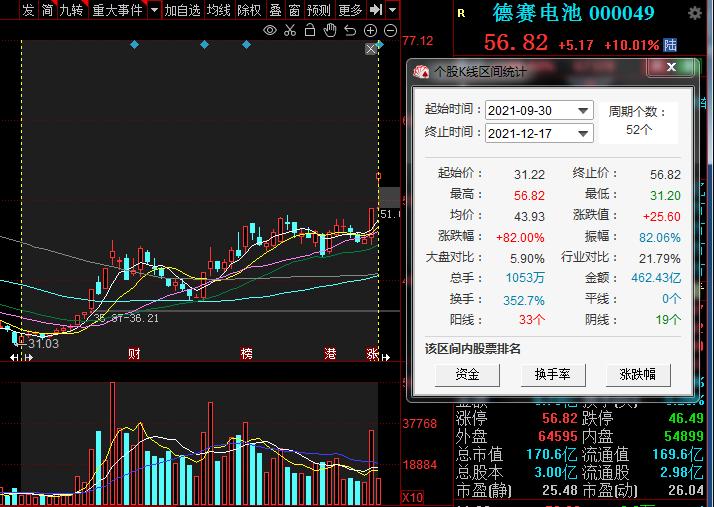This screenshot has width=714, height=507.
Task: Click the 跌停 price 46.49
Action: tap(685, 418)
